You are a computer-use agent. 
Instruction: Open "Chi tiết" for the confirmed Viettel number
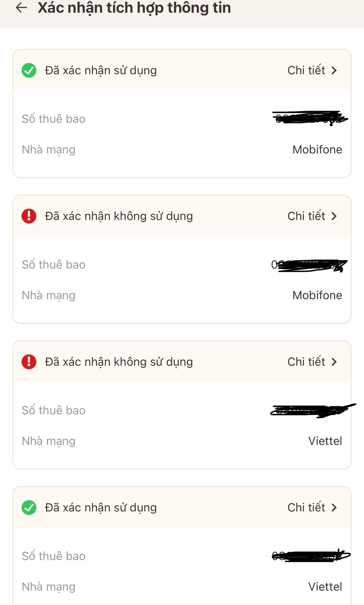pos(306,508)
